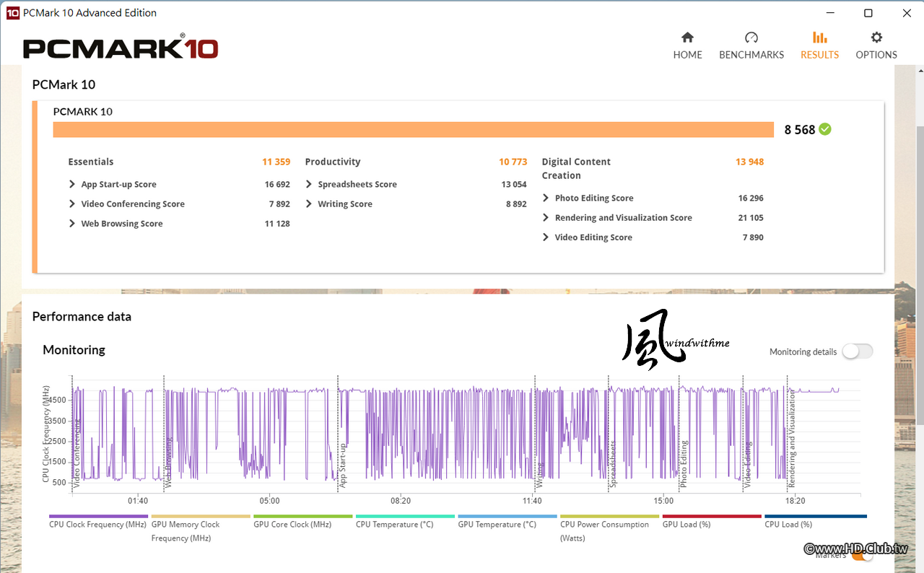Click the Rendering score value 21 105
This screenshot has height=573, width=924.
pos(751,218)
